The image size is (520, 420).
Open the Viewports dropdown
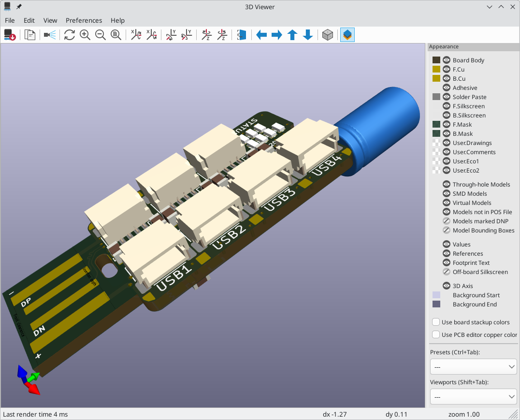(x=473, y=397)
